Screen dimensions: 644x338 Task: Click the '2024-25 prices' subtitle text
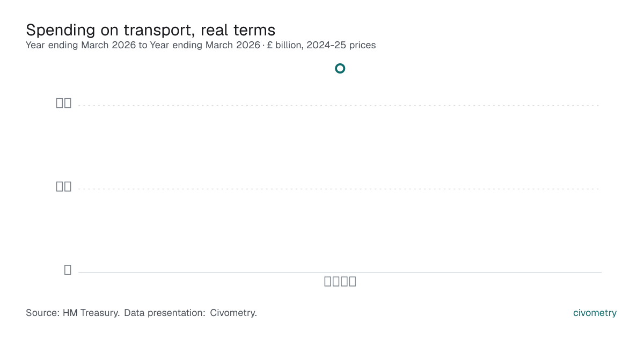(x=341, y=45)
